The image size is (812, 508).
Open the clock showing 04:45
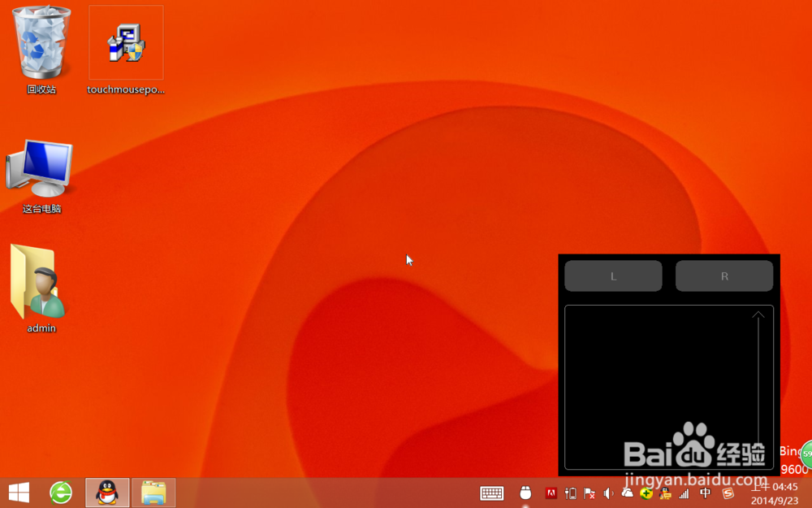tap(775, 493)
